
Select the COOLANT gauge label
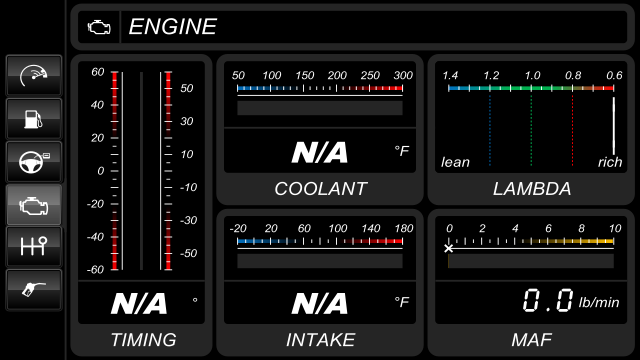click(x=320, y=189)
